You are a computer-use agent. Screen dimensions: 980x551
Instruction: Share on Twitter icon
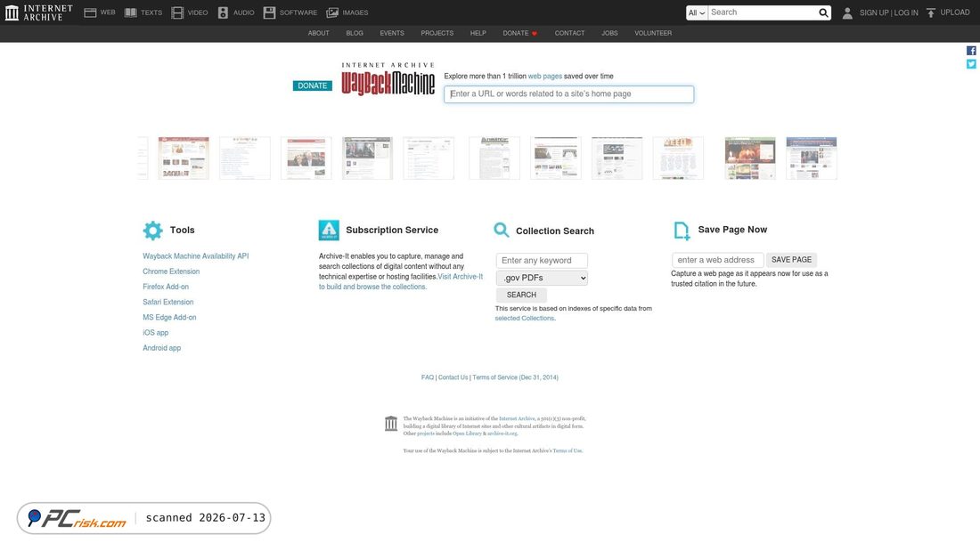pyautogui.click(x=971, y=64)
